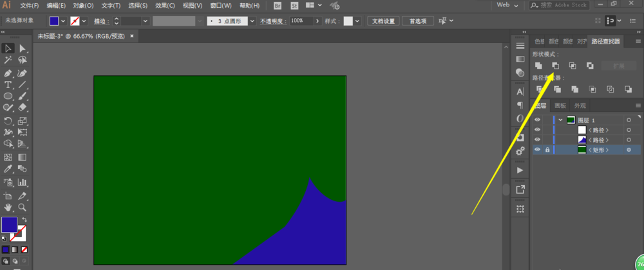The width and height of the screenshot is (644, 270).
Task: Choose the Zoom tool
Action: pyautogui.click(x=23, y=207)
